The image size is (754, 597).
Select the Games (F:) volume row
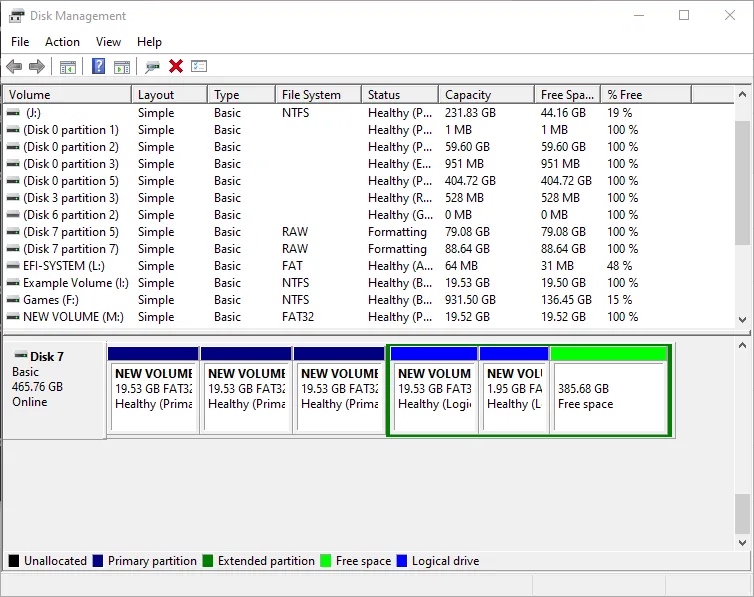[x=369, y=300]
